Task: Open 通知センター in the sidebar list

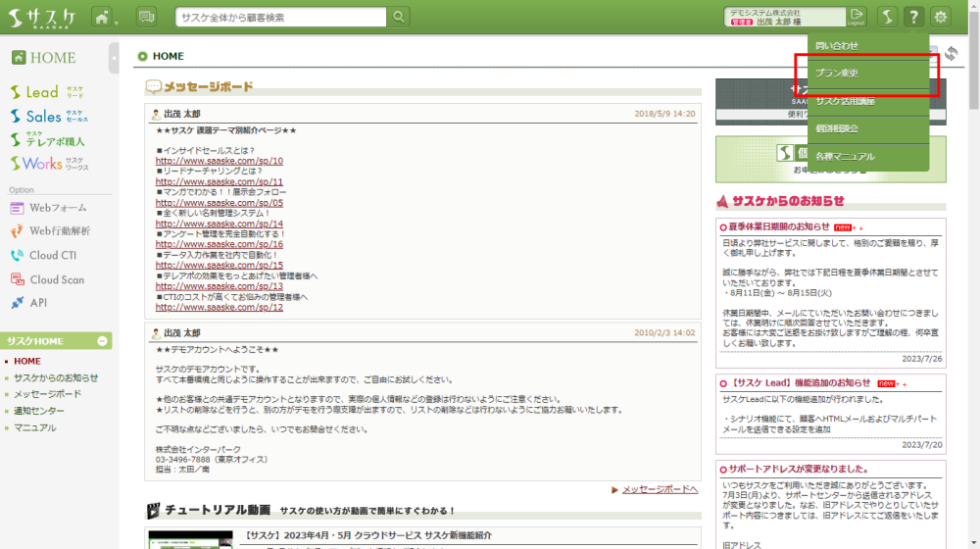Action: pyautogui.click(x=39, y=411)
